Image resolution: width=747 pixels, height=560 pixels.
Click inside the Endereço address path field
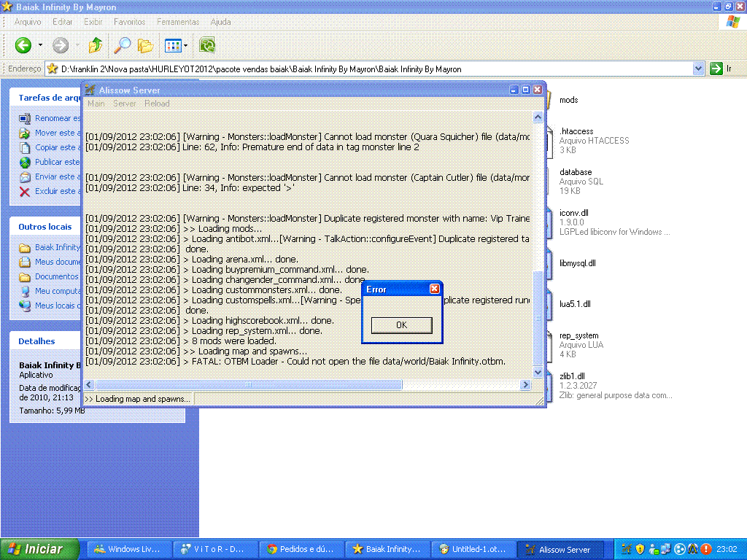(369, 69)
